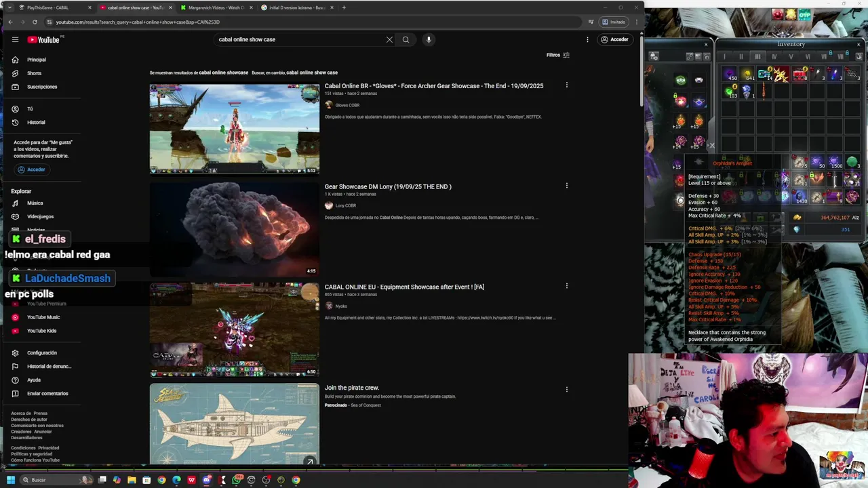Click the green item stack of 103

(730, 91)
